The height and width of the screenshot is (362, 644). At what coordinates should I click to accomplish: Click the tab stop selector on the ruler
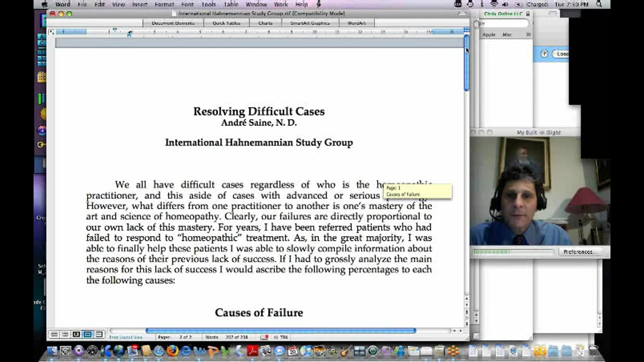pyautogui.click(x=51, y=32)
